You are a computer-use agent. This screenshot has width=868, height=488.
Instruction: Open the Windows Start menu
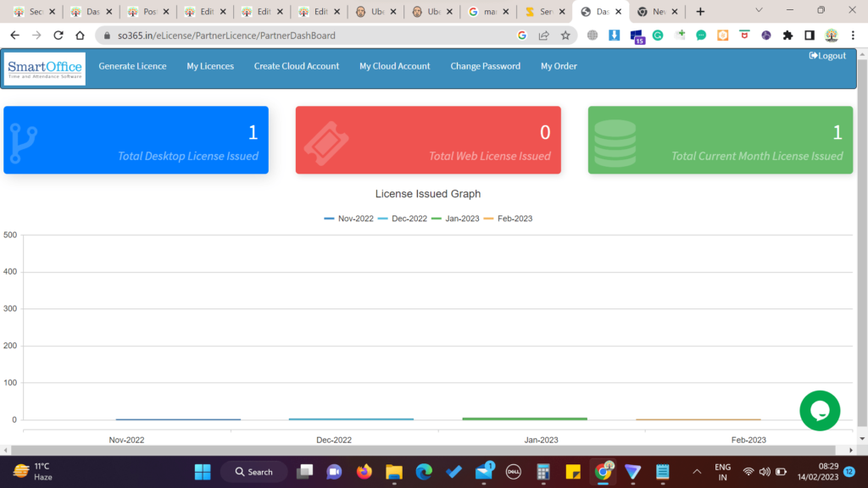point(201,471)
